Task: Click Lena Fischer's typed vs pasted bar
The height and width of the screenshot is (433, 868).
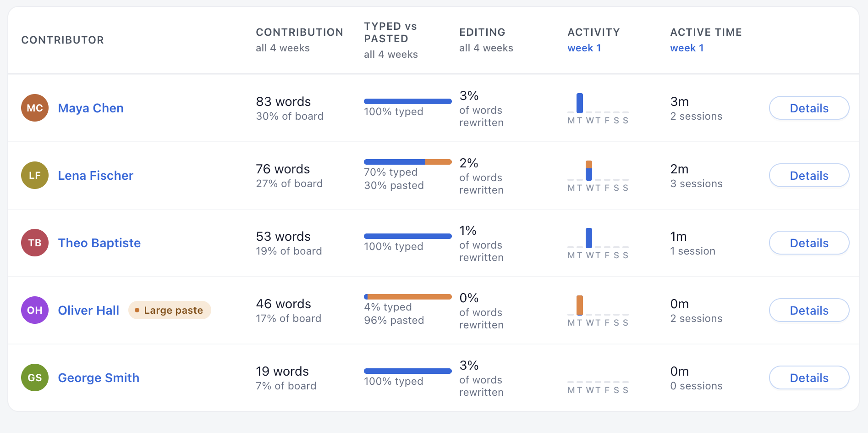Action: pos(408,162)
